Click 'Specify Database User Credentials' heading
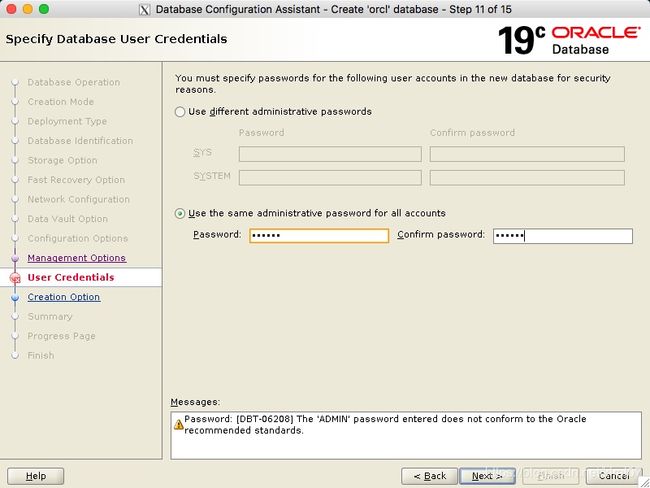Screen dimensions: 650x488 tap(116, 39)
